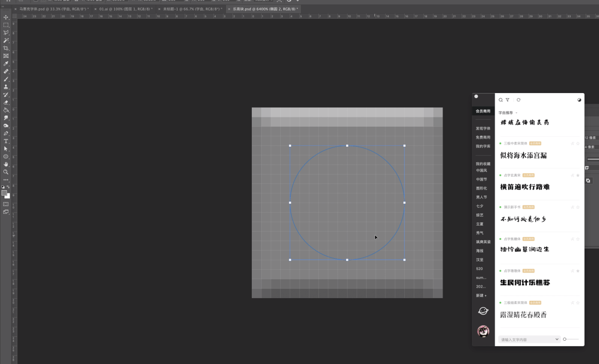Viewport: 599px width, 364px height.
Task: Switch to the 马赛克字体.psd document tab
Action: coord(53,9)
